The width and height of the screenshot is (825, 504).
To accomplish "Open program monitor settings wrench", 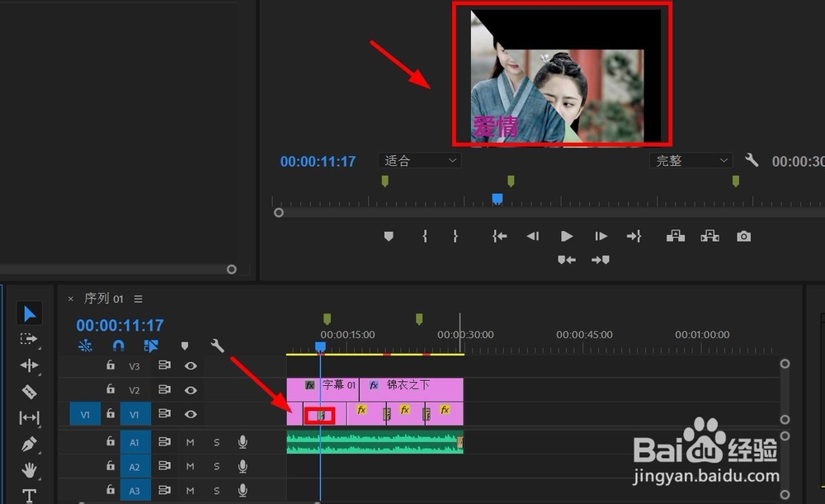I will pos(752,160).
